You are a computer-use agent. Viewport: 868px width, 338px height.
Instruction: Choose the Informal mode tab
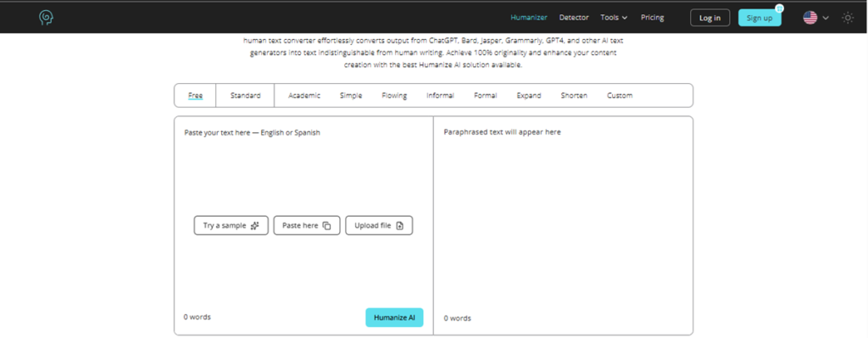440,96
